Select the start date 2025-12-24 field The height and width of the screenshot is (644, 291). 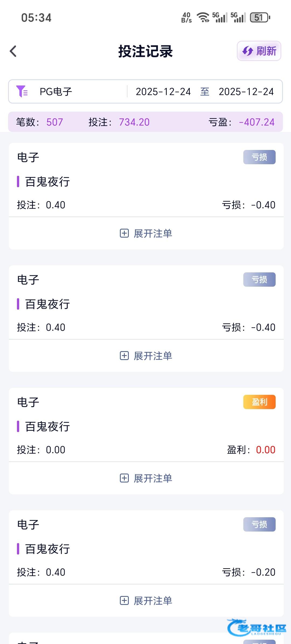click(163, 92)
